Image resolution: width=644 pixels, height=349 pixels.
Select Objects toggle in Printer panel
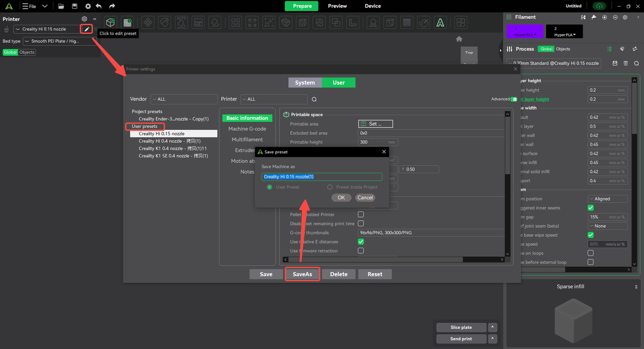pos(27,52)
